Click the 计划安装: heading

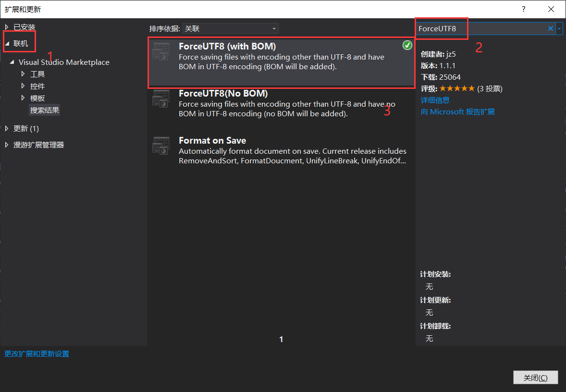[x=435, y=274]
